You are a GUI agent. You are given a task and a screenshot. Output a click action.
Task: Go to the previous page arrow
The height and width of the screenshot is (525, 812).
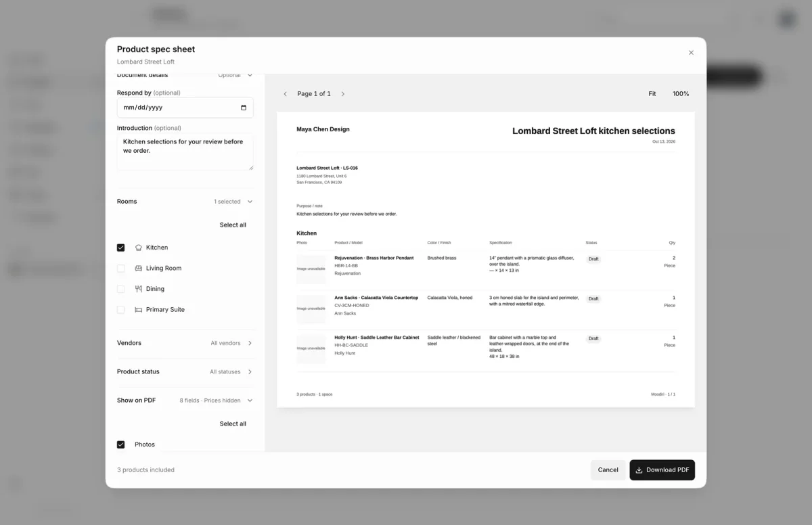point(285,94)
